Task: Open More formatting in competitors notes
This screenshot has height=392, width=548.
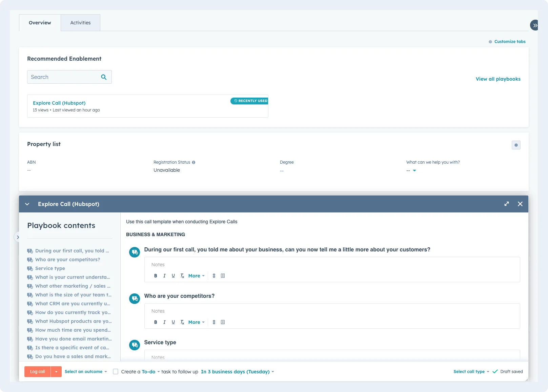Action: [196, 322]
